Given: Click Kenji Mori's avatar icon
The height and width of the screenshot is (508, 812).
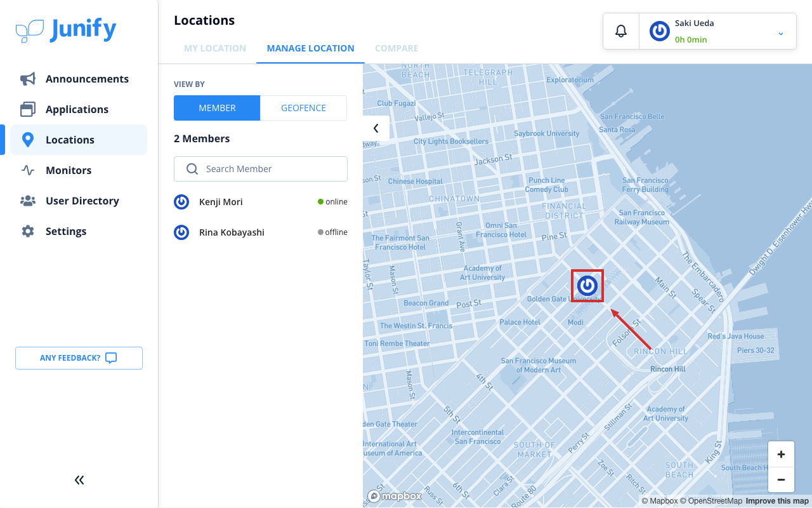Looking at the screenshot, I should [181, 202].
